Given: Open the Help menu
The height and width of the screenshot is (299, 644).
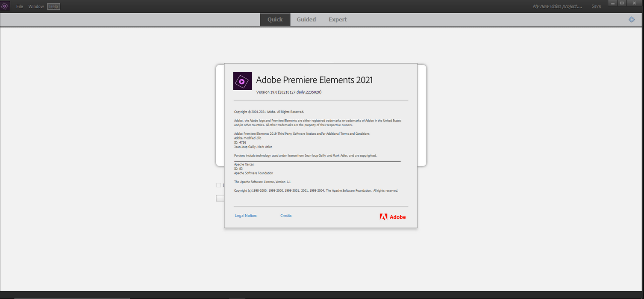Looking at the screenshot, I should tap(53, 6).
